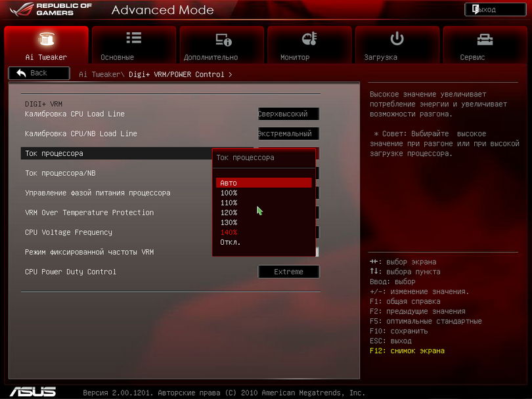Open the Основные list icon tab

[133, 39]
